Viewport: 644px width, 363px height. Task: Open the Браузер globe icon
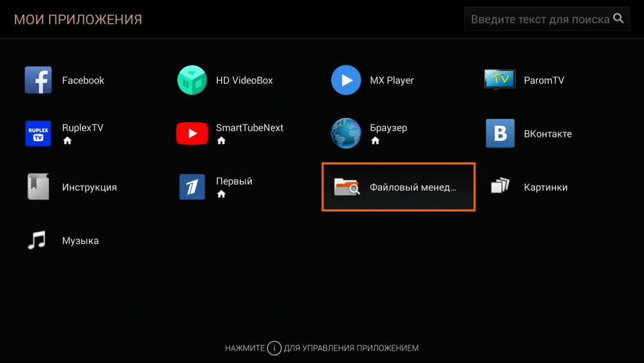point(346,133)
